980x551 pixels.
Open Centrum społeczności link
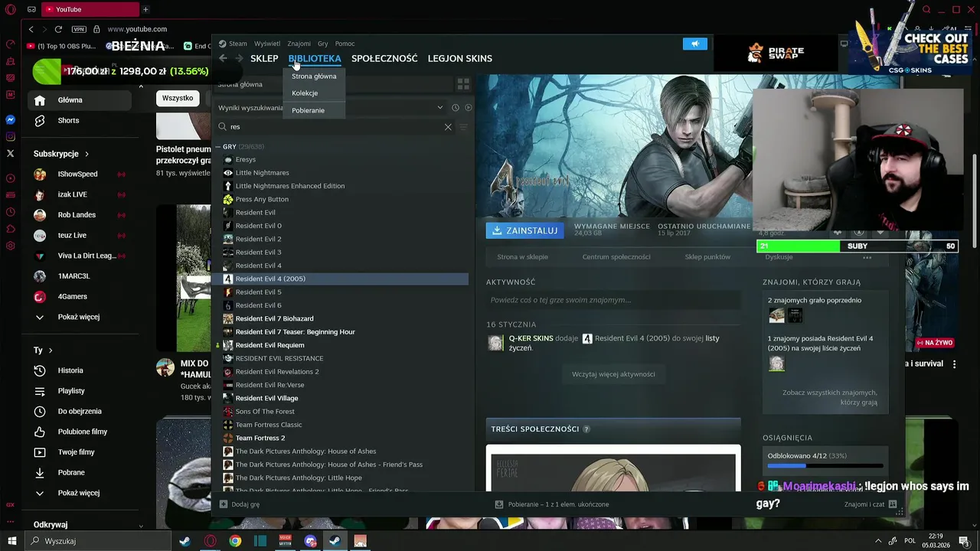click(x=616, y=257)
